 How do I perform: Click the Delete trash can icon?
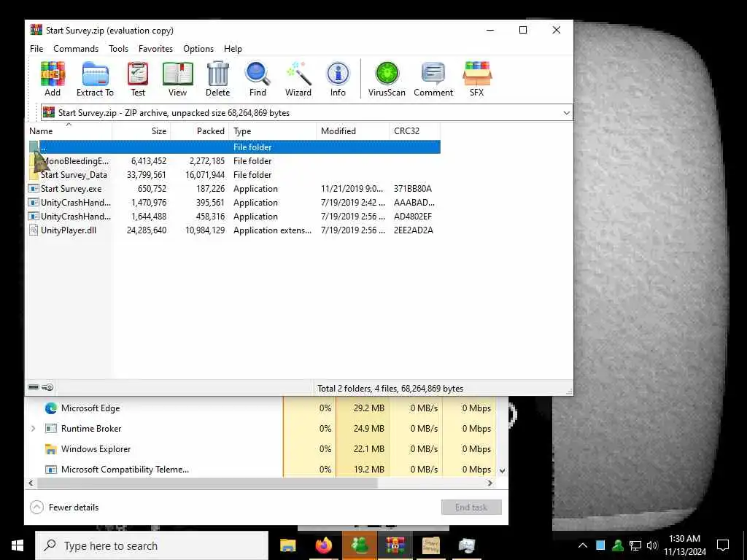pos(217,79)
